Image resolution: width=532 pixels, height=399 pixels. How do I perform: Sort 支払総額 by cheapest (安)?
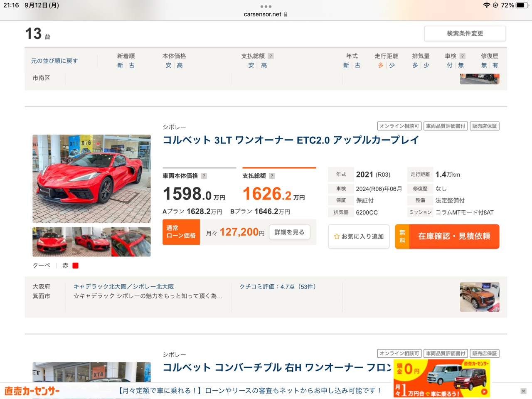click(x=251, y=65)
